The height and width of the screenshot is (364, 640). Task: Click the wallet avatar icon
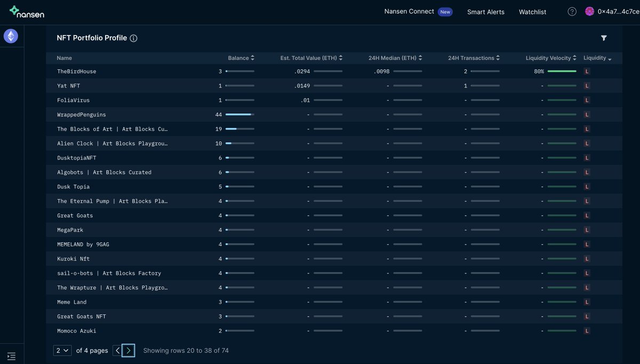589,12
